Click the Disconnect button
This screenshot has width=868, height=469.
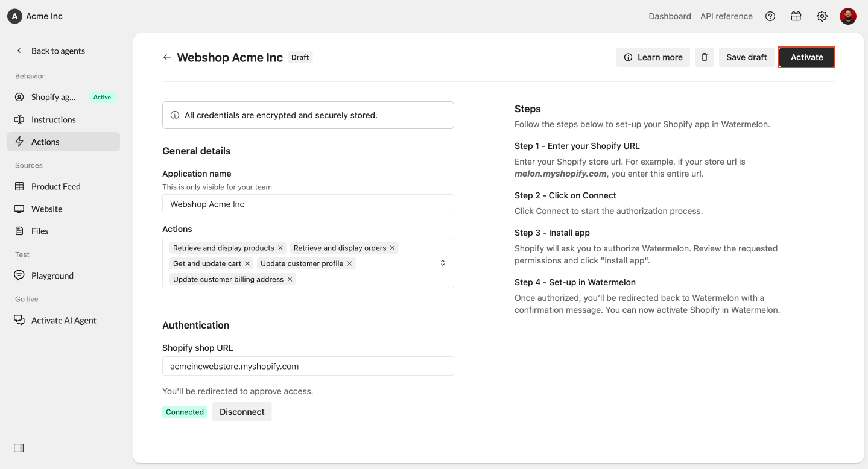[242, 412]
